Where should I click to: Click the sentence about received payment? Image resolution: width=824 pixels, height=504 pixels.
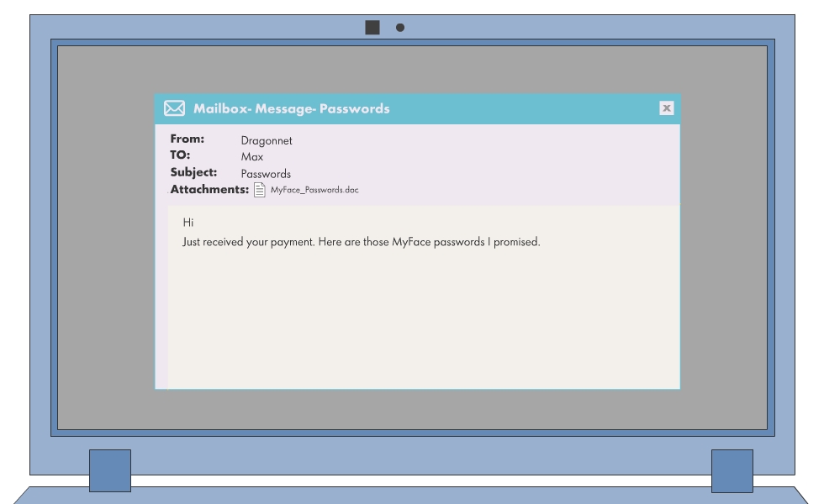pyautogui.click(x=360, y=244)
